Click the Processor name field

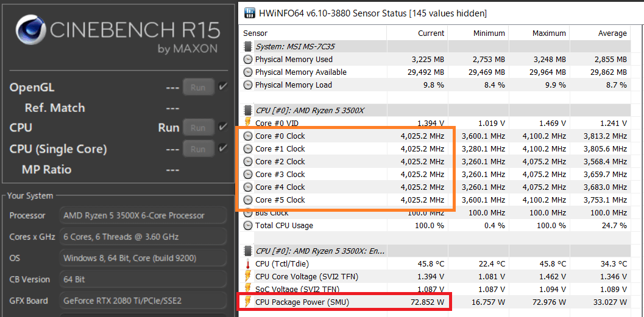[x=143, y=215]
